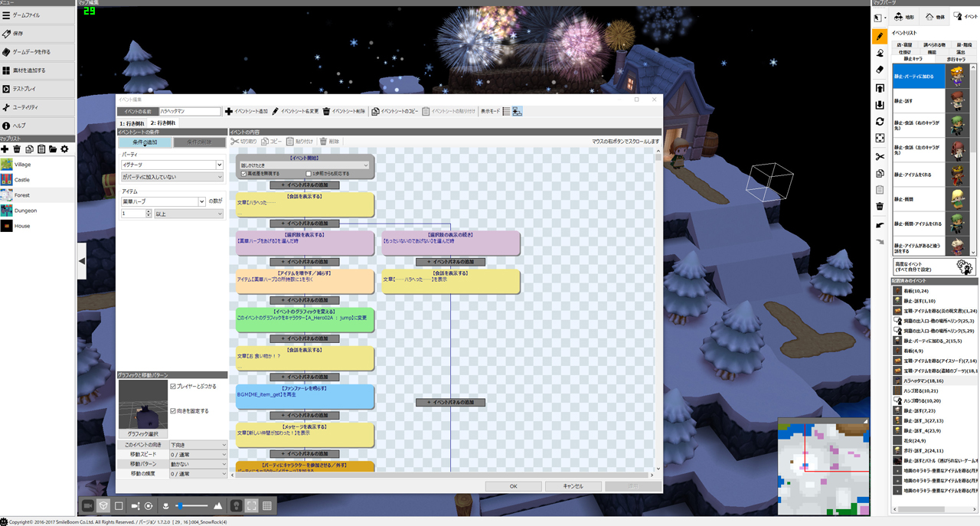Toggle プレイヤーとぶつかる checkbox
This screenshot has height=526, width=980.
point(173,387)
